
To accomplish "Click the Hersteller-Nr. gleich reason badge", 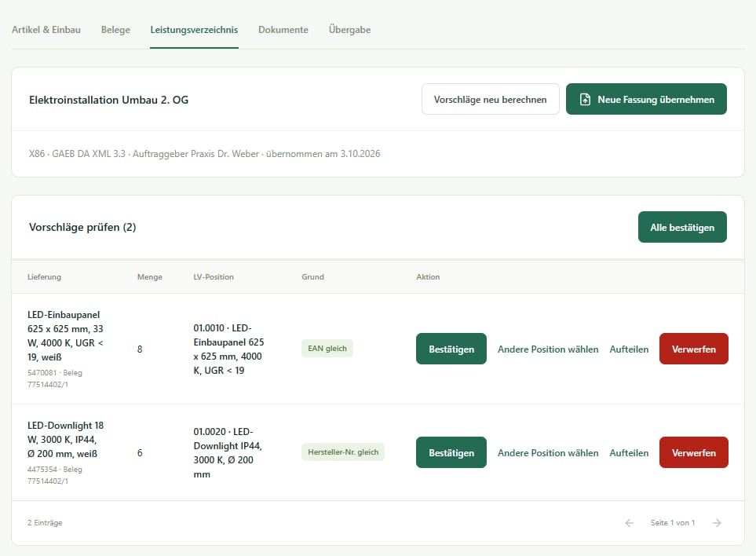I will tap(343, 452).
